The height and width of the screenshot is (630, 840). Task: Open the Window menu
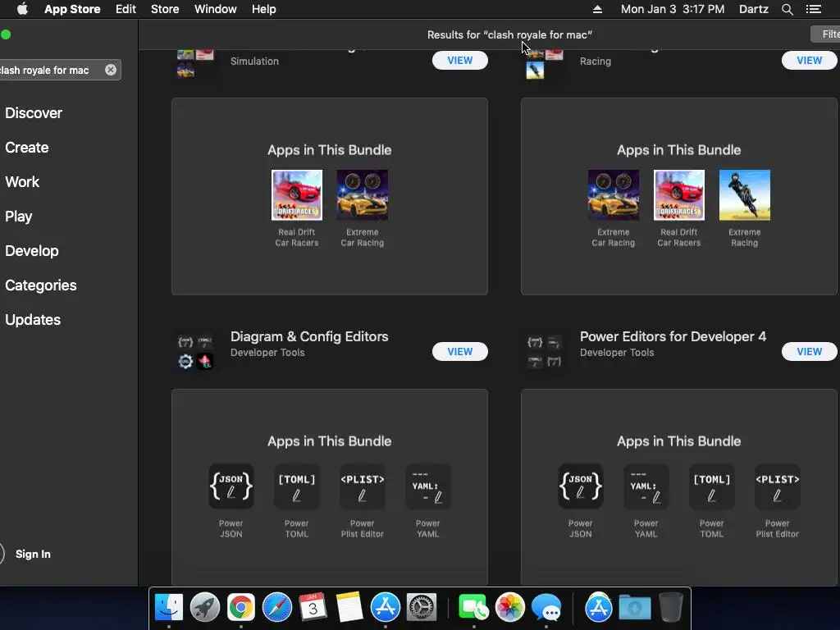216,9
